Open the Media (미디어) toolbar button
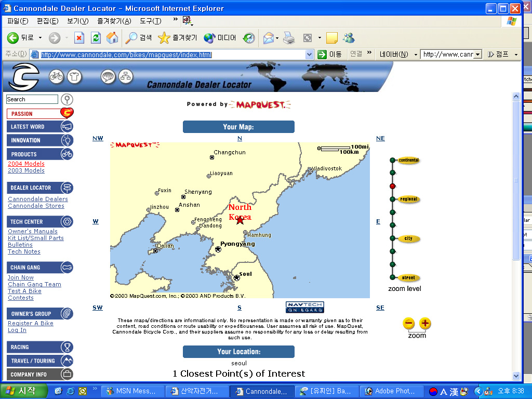Viewport: 532px width, 399px height. click(x=220, y=37)
